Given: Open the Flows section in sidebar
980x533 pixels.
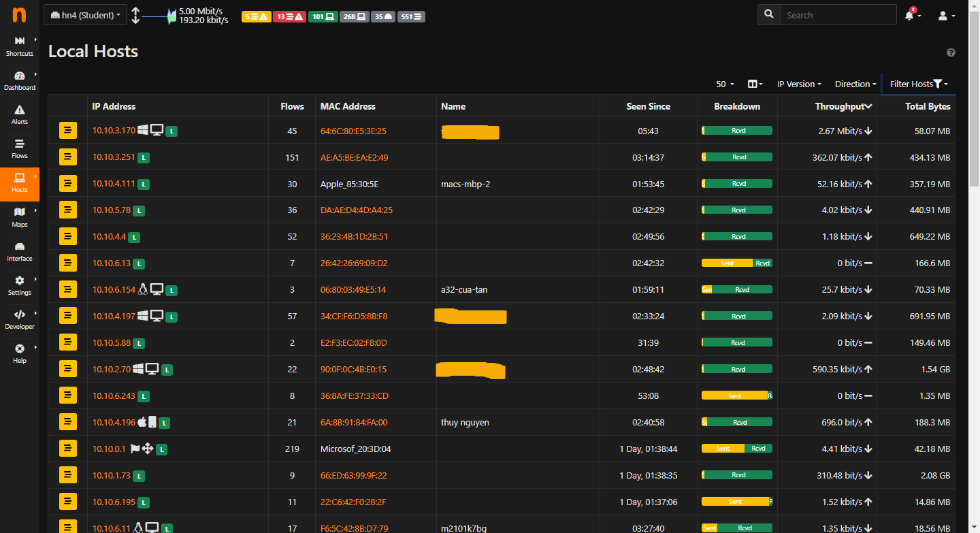Looking at the screenshot, I should point(20,148).
